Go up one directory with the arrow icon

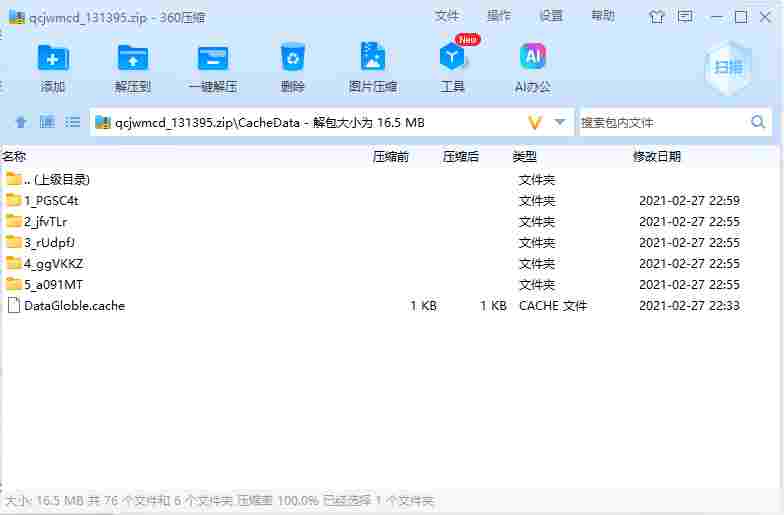pyautogui.click(x=21, y=122)
